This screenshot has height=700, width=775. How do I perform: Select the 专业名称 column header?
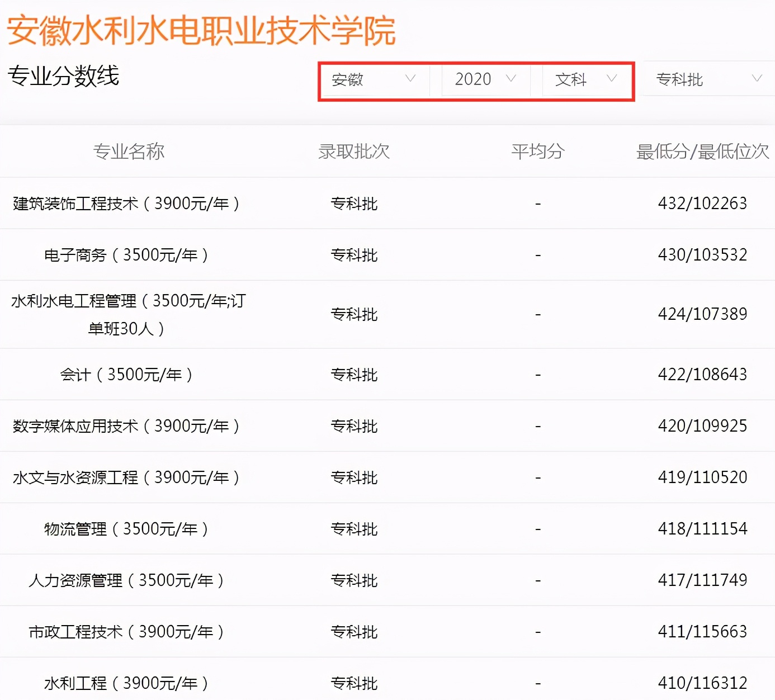click(130, 151)
